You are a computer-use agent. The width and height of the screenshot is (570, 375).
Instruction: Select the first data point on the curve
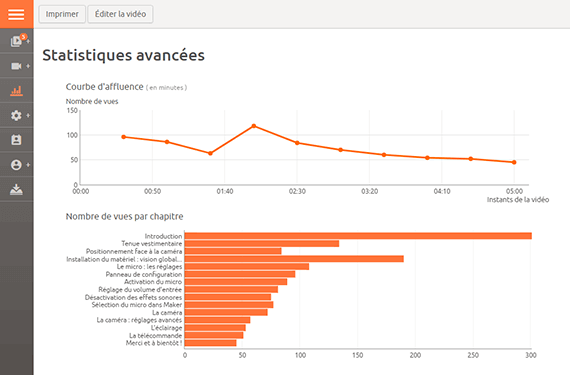(124, 137)
